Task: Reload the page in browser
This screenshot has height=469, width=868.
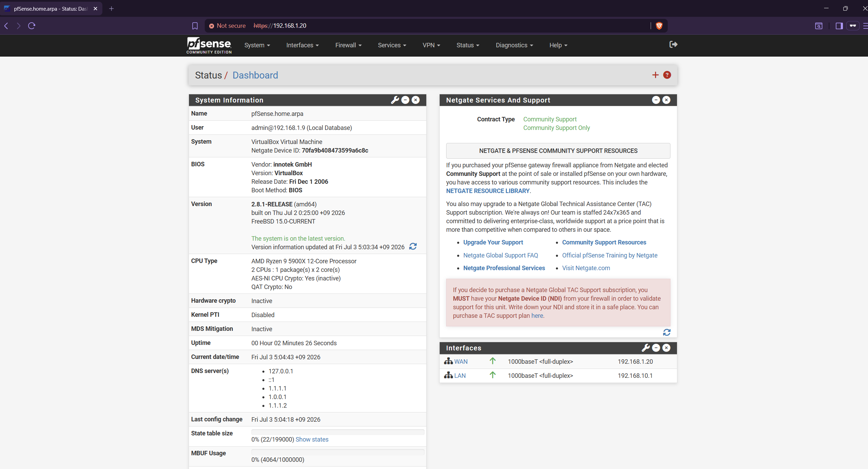Action: [32, 26]
